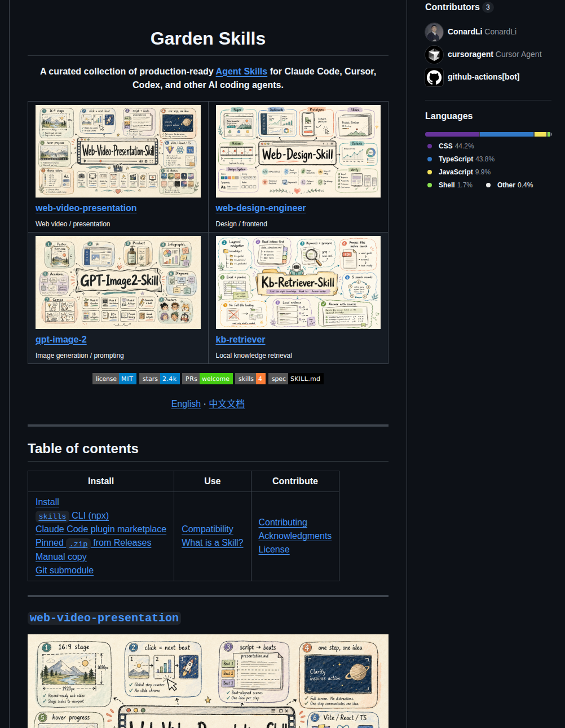Open ConardLi's contributor avatar

[434, 32]
